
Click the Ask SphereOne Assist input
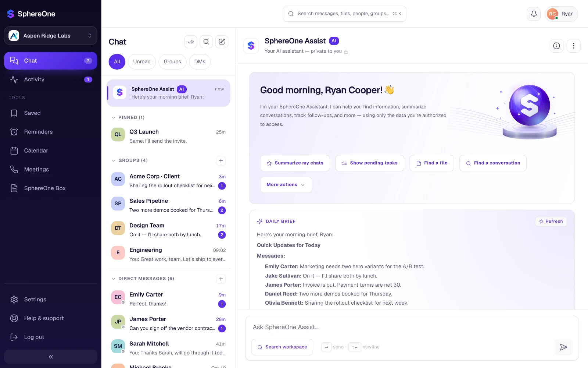coord(412,327)
